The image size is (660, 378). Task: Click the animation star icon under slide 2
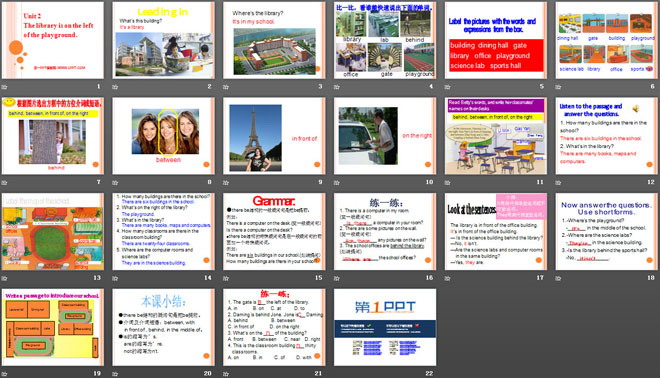[115, 87]
